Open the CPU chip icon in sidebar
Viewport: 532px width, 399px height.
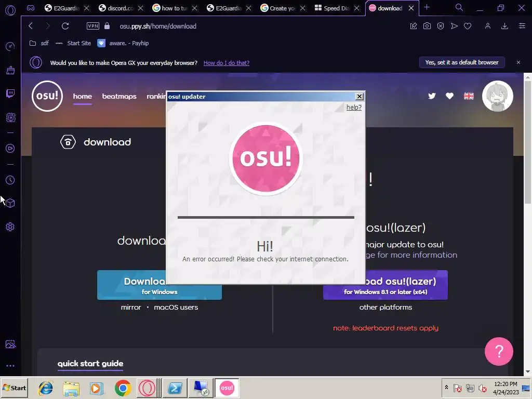pos(10,117)
